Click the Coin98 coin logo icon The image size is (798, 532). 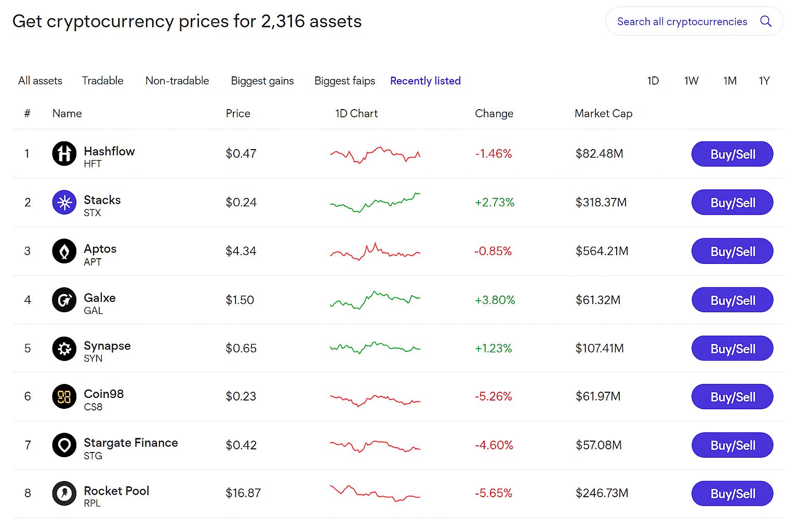click(64, 397)
